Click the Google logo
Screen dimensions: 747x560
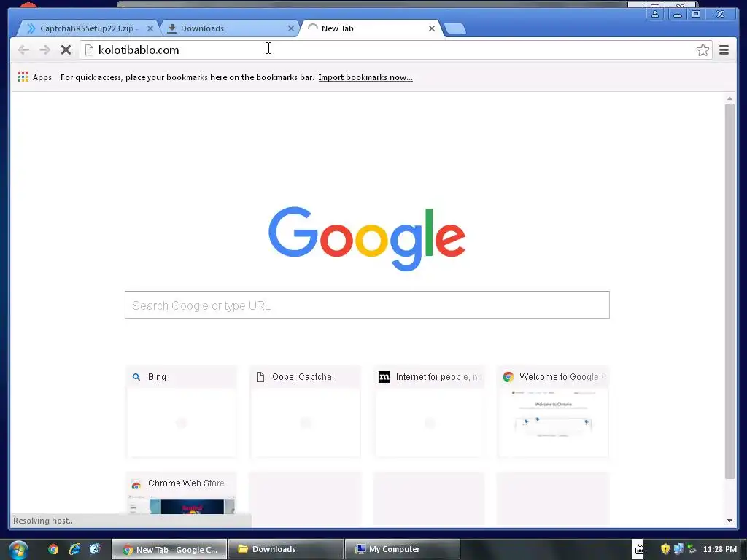(x=367, y=238)
